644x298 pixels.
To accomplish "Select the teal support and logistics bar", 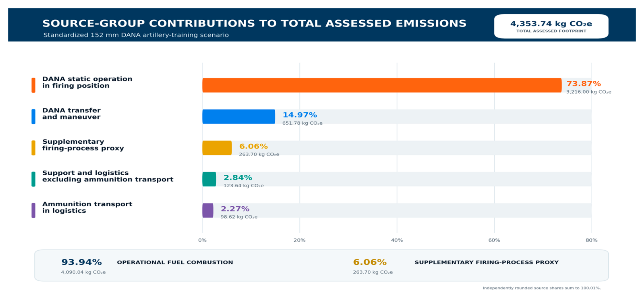I will click(209, 179).
